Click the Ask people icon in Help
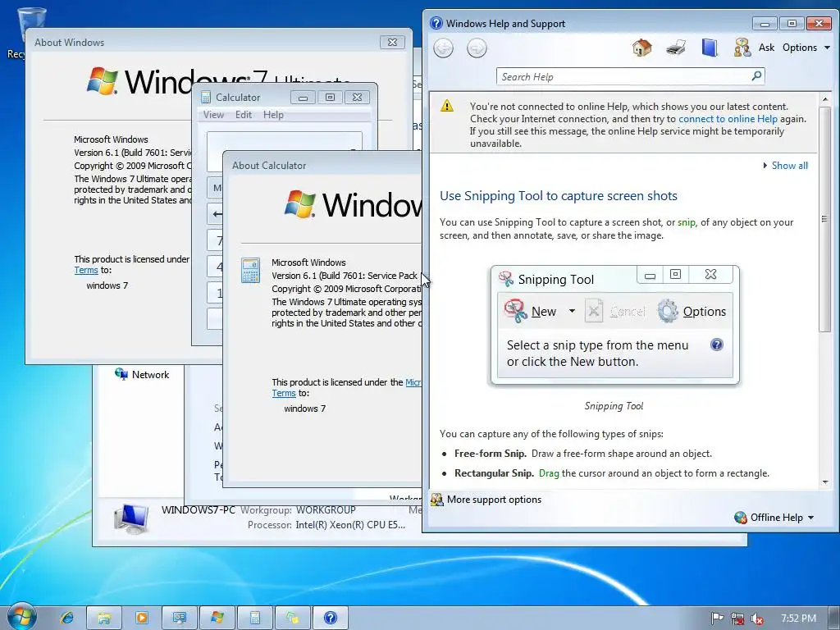 [x=742, y=48]
